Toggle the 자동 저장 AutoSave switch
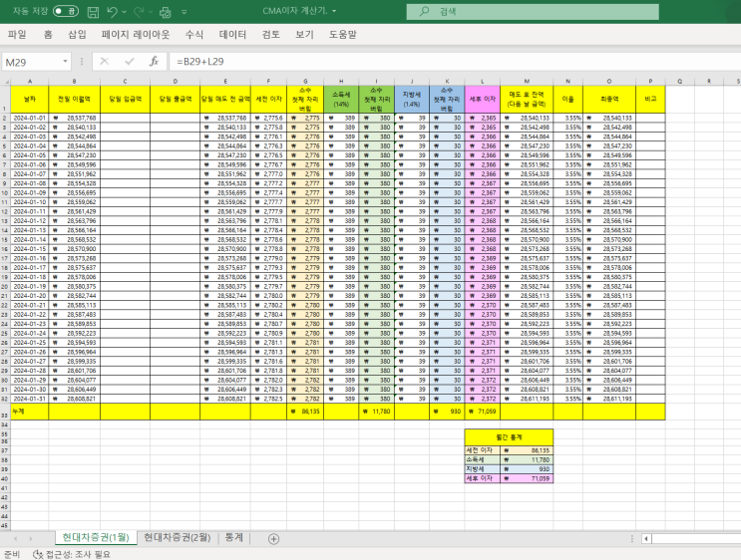This screenshot has width=741, height=560. coord(66,12)
